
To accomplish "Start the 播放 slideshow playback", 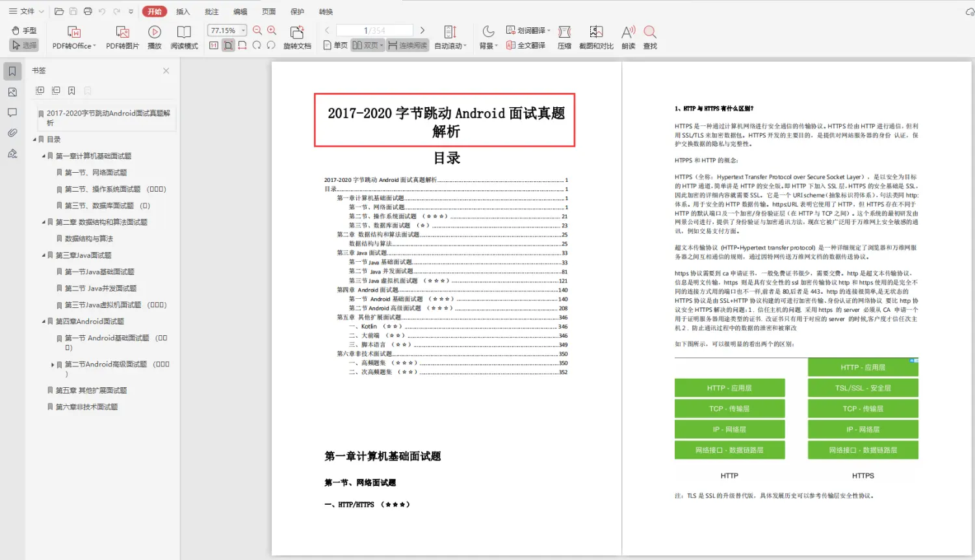I will [154, 36].
